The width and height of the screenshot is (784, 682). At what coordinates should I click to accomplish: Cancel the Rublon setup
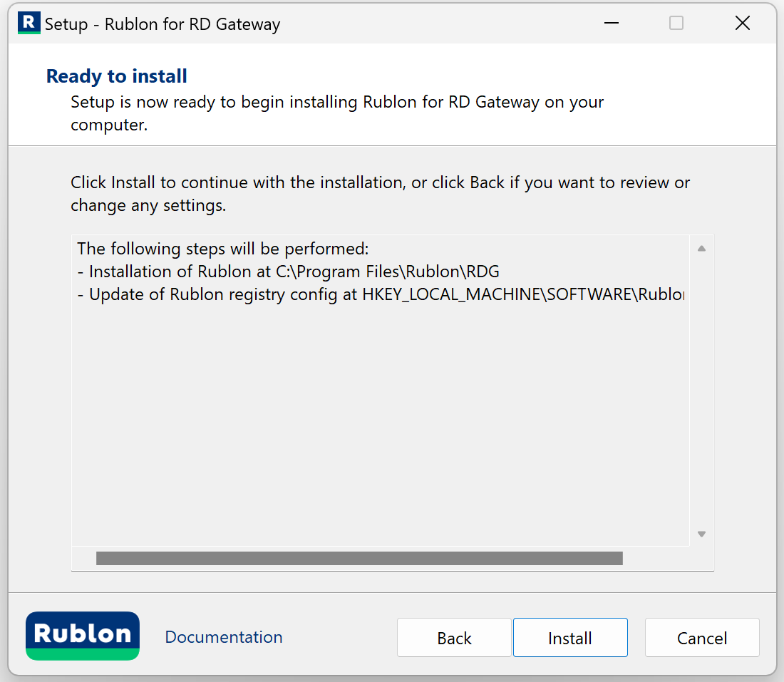click(x=702, y=638)
